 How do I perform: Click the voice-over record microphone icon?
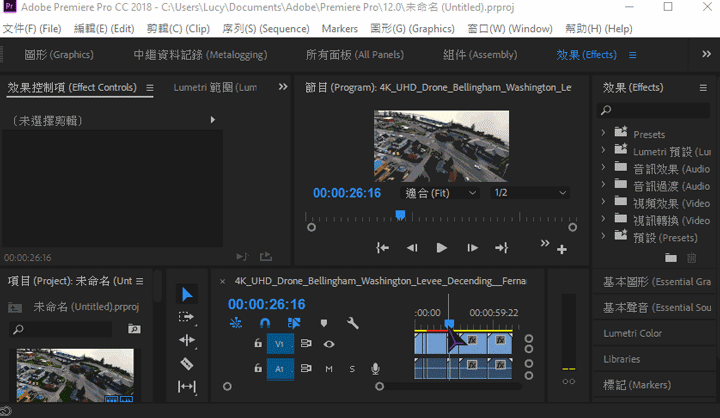(x=376, y=369)
